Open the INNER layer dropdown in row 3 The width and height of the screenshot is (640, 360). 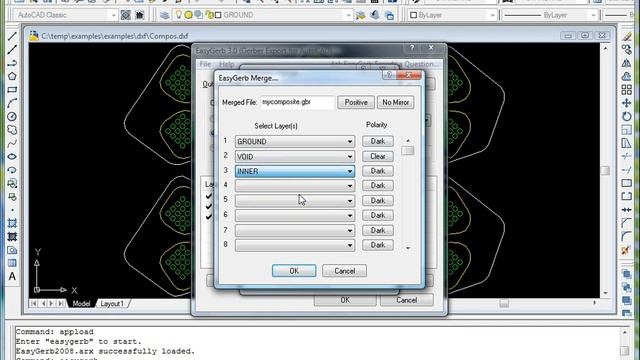coord(295,171)
